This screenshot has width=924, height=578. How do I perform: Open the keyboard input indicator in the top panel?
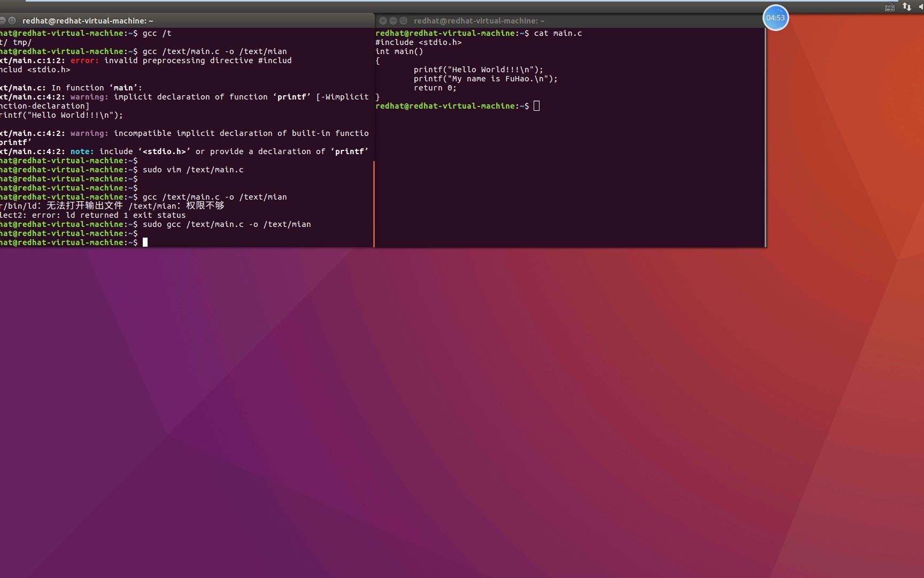click(x=890, y=7)
